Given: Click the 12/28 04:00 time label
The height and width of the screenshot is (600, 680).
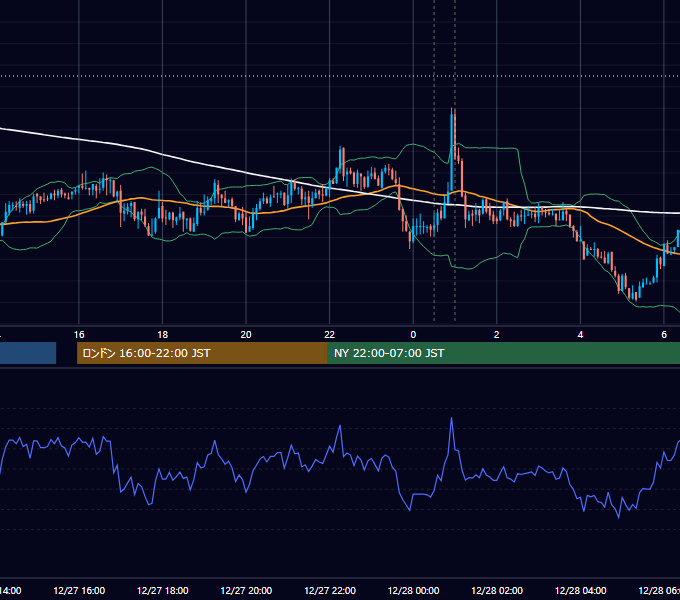Looking at the screenshot, I should pyautogui.click(x=581, y=590).
